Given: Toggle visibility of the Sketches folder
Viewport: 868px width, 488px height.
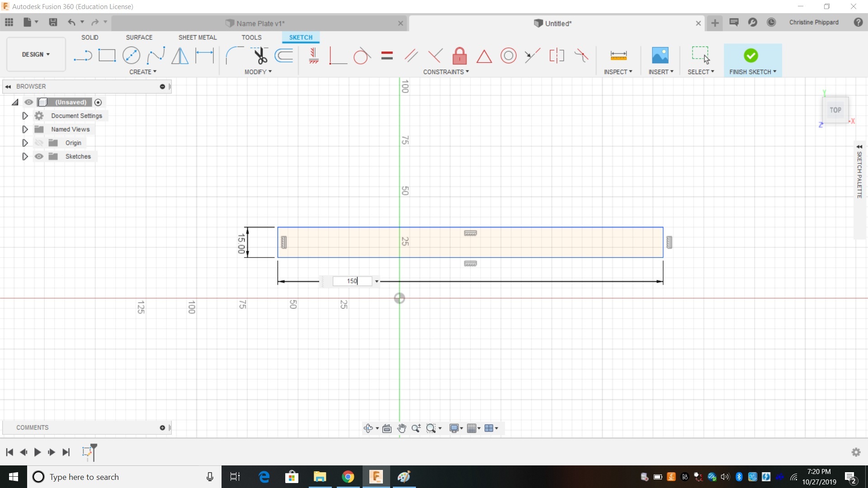Looking at the screenshot, I should (39, 156).
